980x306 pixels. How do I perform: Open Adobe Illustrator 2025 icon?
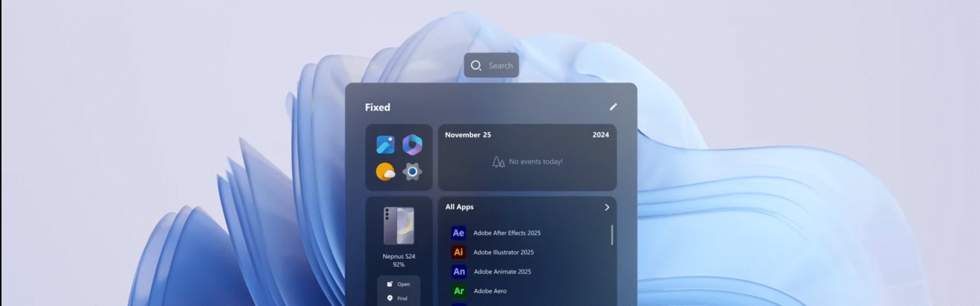(x=458, y=252)
